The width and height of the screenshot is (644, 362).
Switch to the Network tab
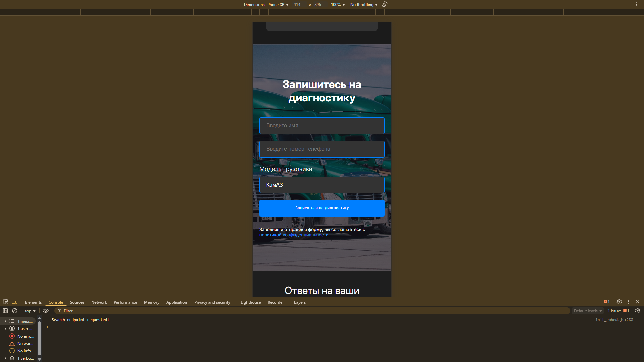pyautogui.click(x=99, y=302)
